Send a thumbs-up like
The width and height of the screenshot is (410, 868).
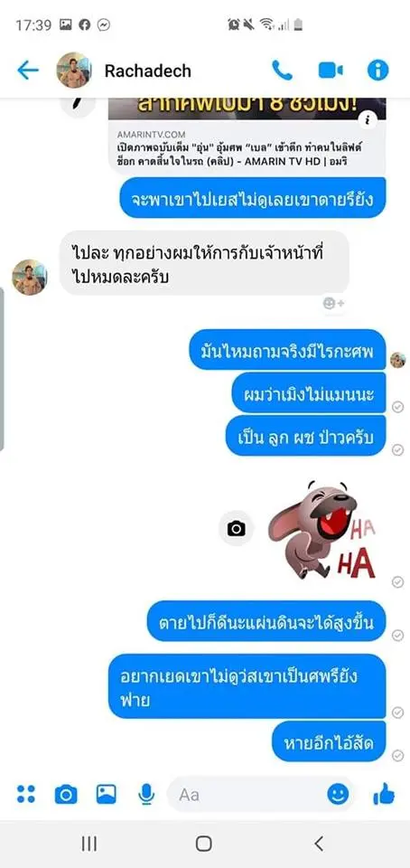(384, 795)
